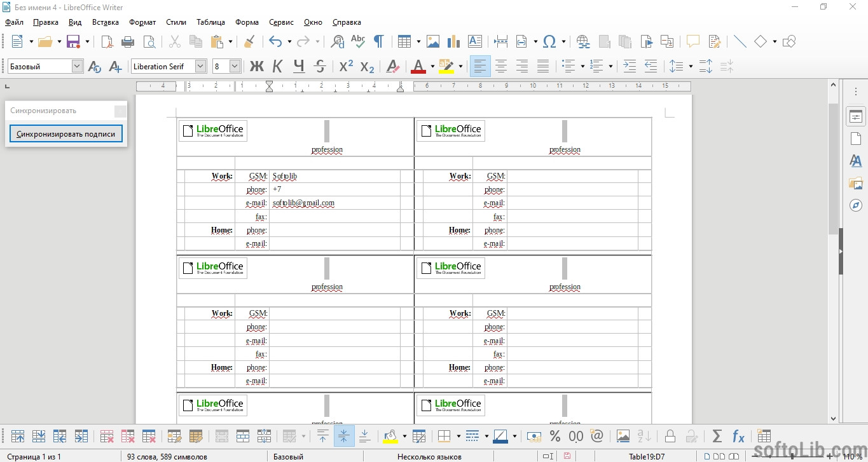868x462 pixels.
Task: Open the Файл menu
Action: click(14, 22)
